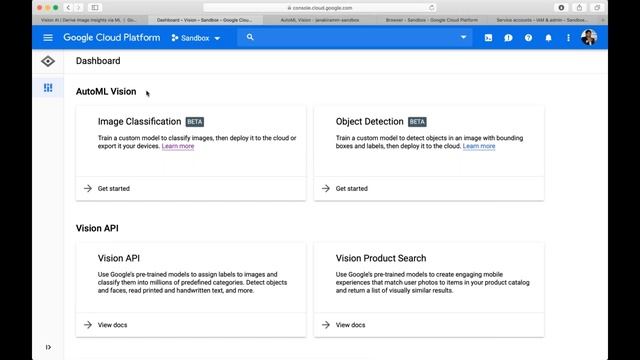The height and width of the screenshot is (360, 640).
Task: Click the Safari back arrow
Action: pyautogui.click(x=68, y=8)
